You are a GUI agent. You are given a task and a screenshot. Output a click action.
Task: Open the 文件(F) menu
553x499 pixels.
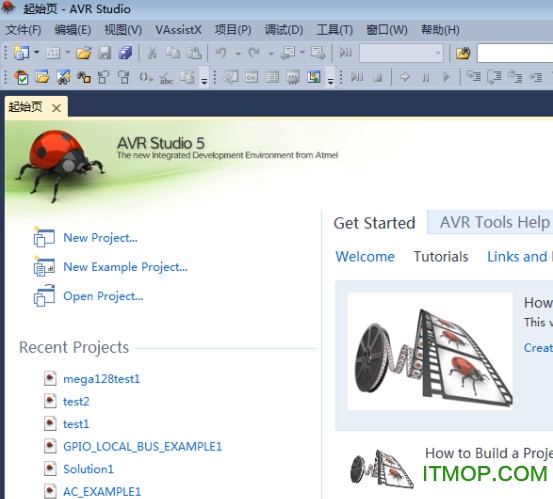(x=24, y=30)
